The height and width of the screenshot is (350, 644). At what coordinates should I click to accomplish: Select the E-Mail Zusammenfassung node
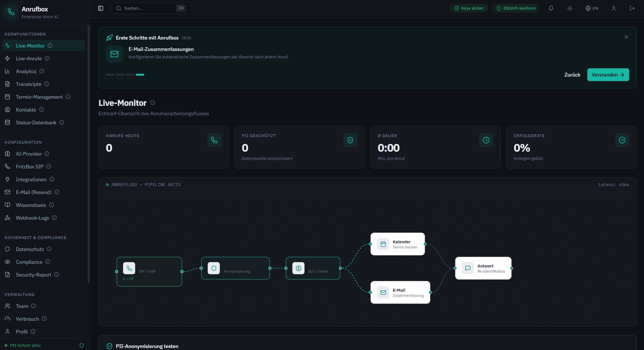pyautogui.click(x=400, y=292)
